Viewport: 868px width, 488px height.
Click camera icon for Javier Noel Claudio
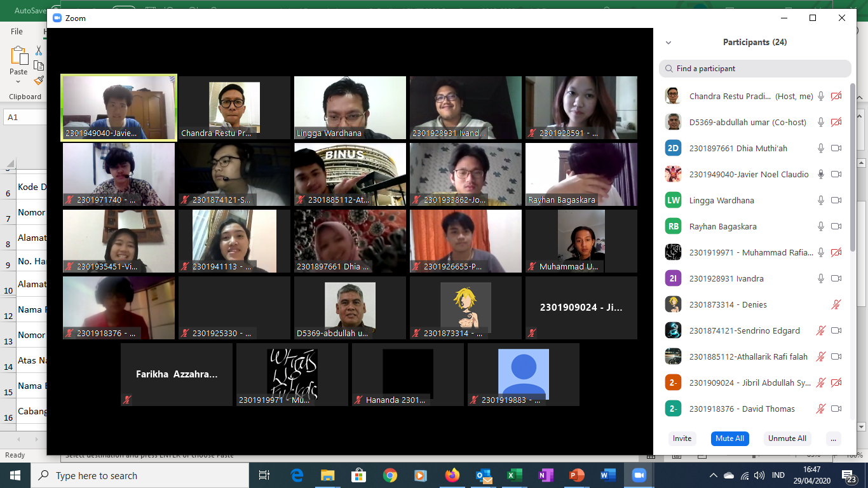click(x=836, y=174)
